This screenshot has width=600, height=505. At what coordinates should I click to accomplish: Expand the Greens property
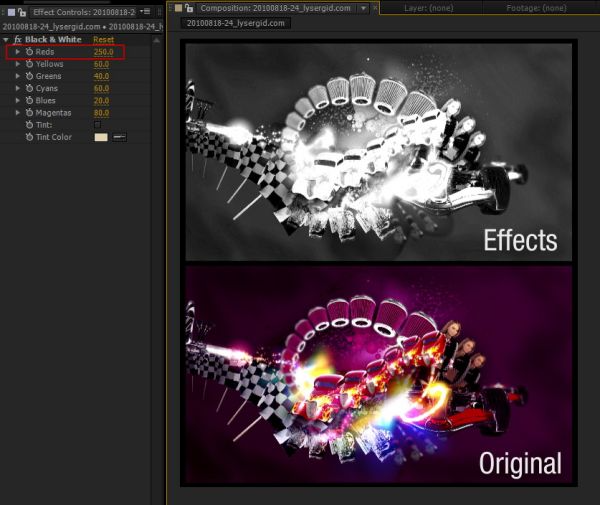pyautogui.click(x=18, y=76)
